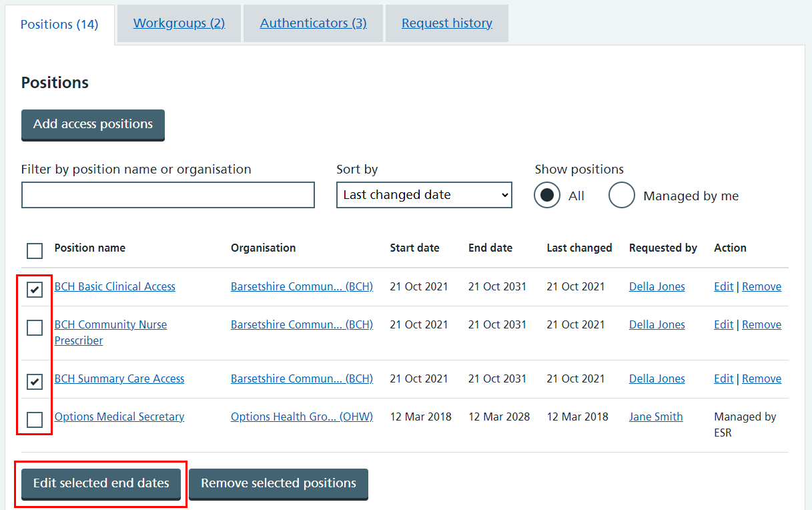Image resolution: width=812 pixels, height=510 pixels.
Task: Click the Start date column header
Action: pyautogui.click(x=414, y=248)
